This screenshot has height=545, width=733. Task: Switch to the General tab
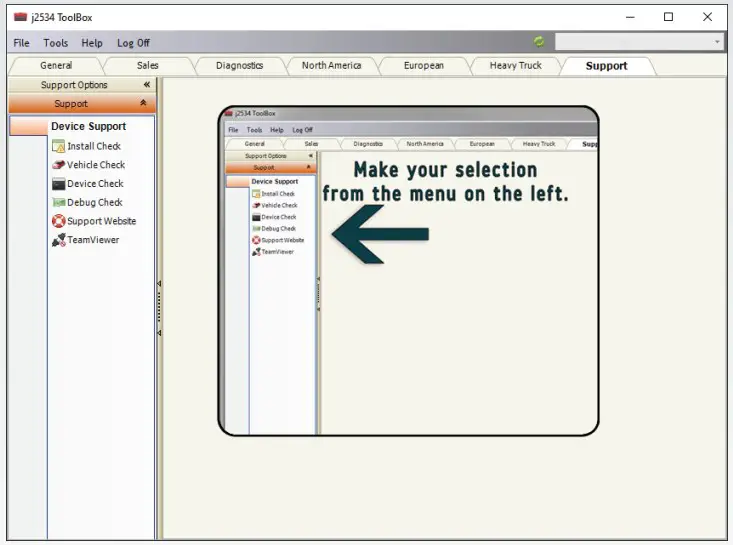(x=56, y=65)
